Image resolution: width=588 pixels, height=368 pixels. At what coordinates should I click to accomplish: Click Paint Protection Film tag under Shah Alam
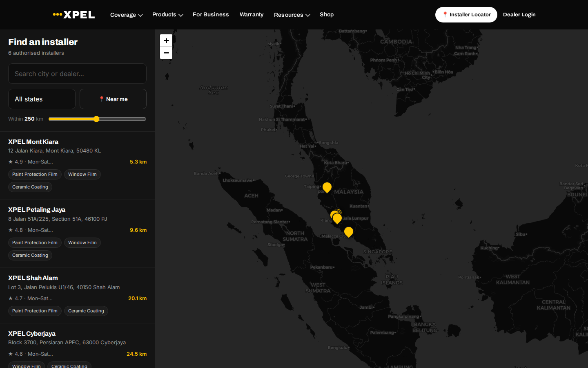35,311
